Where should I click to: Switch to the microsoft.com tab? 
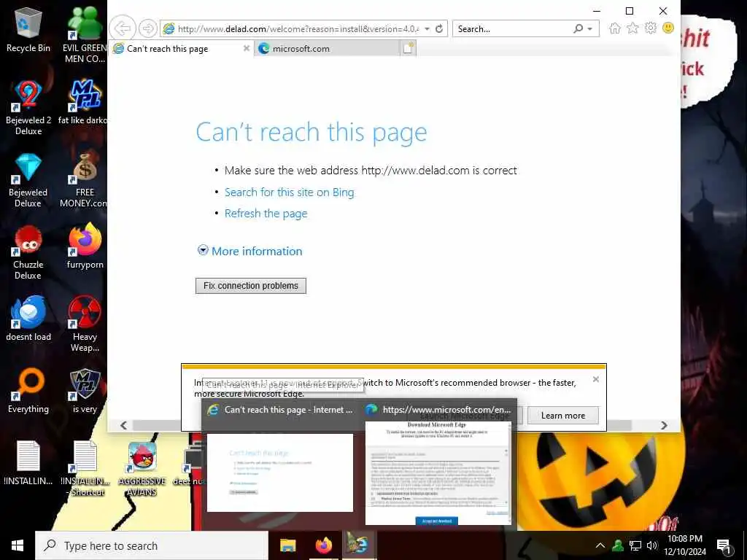(x=327, y=49)
